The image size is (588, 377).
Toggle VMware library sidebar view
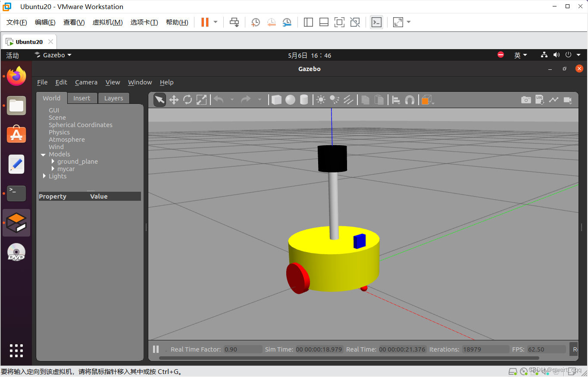point(308,22)
